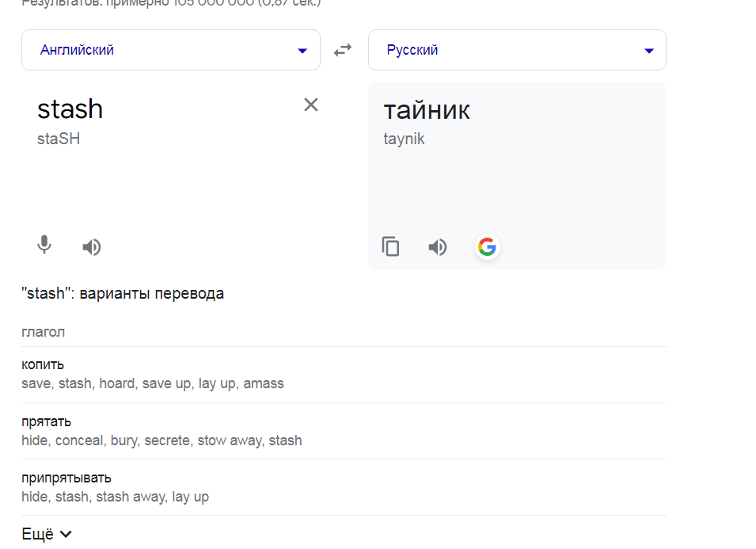Click the part-of-speech label "глагол"
Viewport: 756px width, 549px height.
[x=43, y=333]
